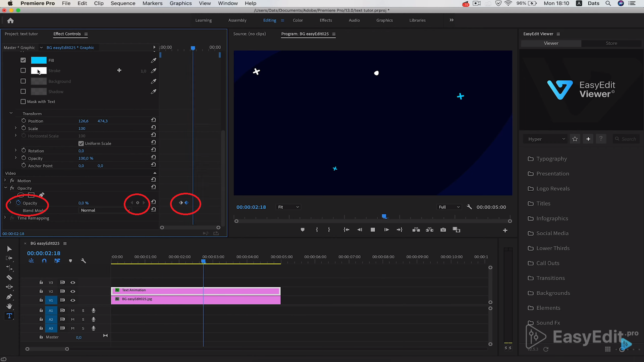Uncheck Uniform Scale
The height and width of the screenshot is (362, 644).
coord(81,143)
